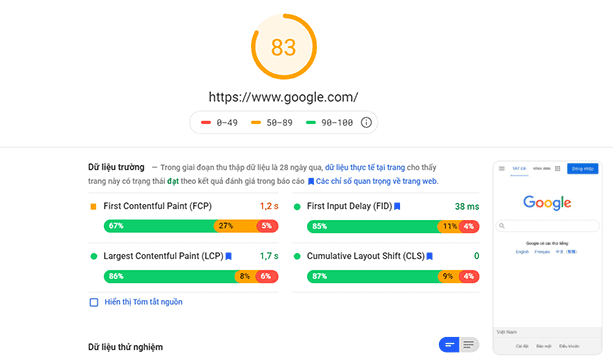Click the Google page preview thumbnail
The width and height of the screenshot is (613, 360).
pyautogui.click(x=547, y=258)
